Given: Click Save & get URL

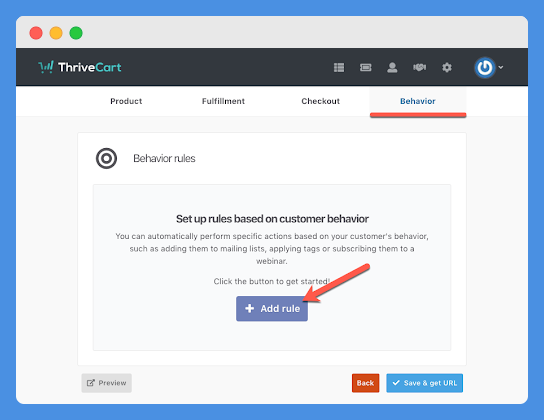Looking at the screenshot, I should (x=424, y=383).
